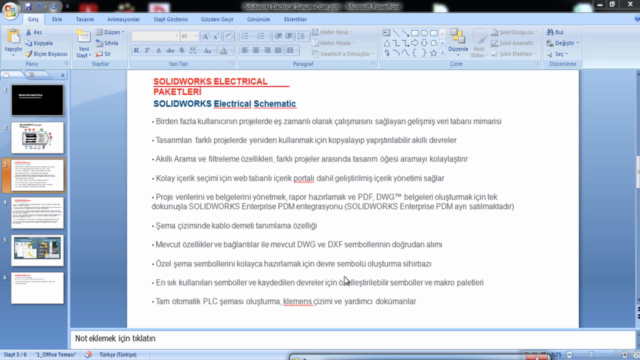The image size is (640, 360).
Task: Toggle text shadow (S) formatting
Action: pos(182,50)
